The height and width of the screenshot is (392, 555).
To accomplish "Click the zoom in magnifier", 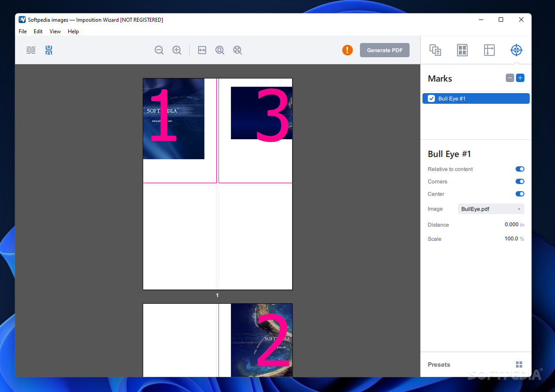I will (177, 50).
